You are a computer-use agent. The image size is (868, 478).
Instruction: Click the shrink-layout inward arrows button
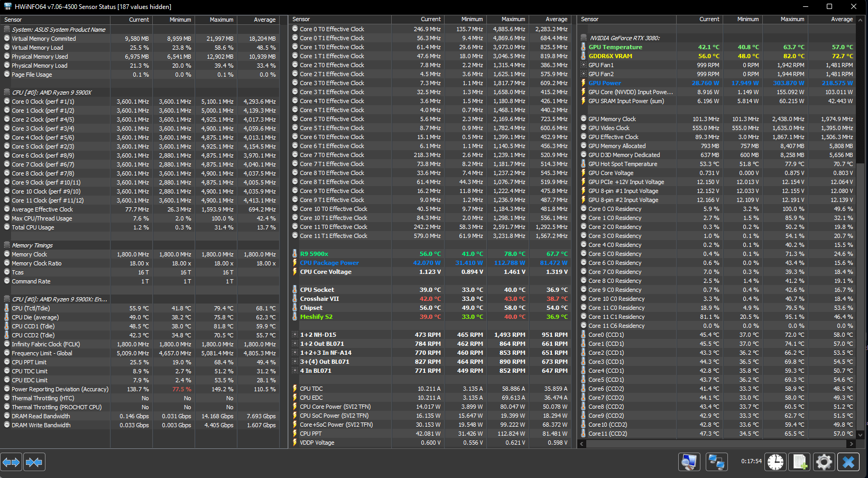coord(34,462)
